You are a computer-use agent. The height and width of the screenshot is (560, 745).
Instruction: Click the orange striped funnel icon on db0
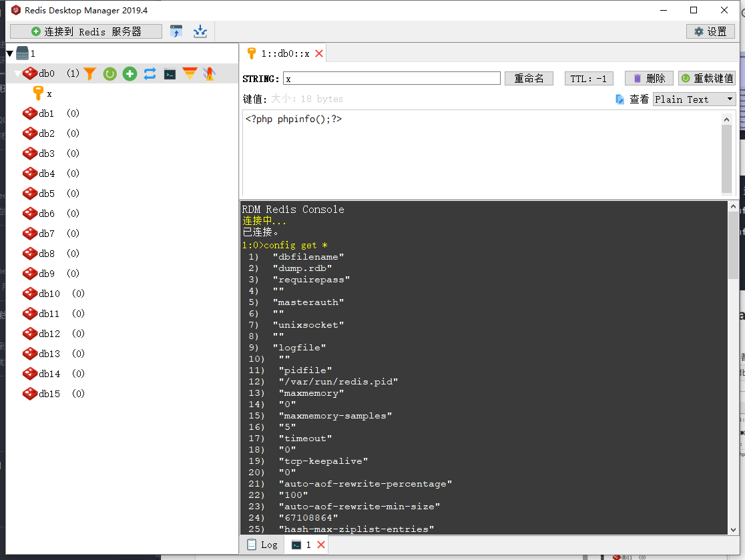[190, 73]
